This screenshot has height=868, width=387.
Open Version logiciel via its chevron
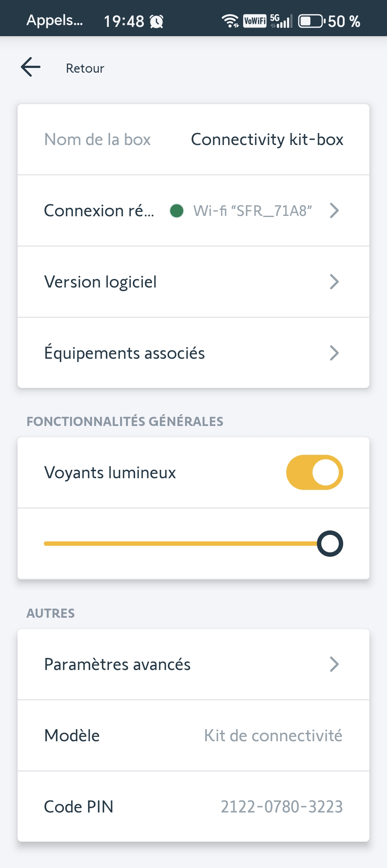click(334, 282)
